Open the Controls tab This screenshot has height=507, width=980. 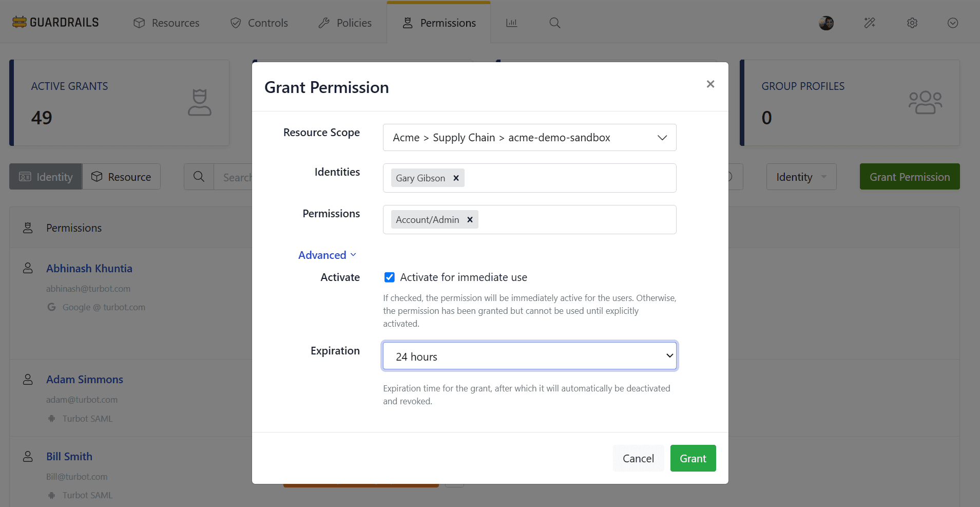(x=259, y=23)
